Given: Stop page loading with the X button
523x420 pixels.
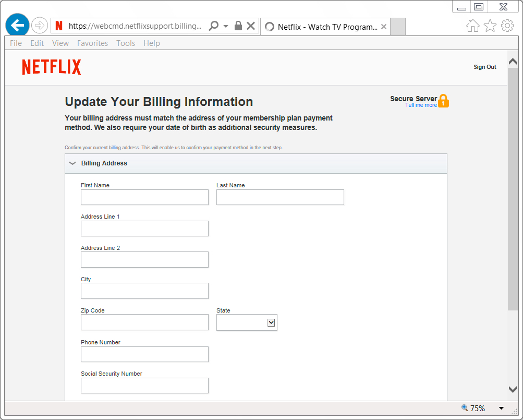Looking at the screenshot, I should click(x=251, y=26).
